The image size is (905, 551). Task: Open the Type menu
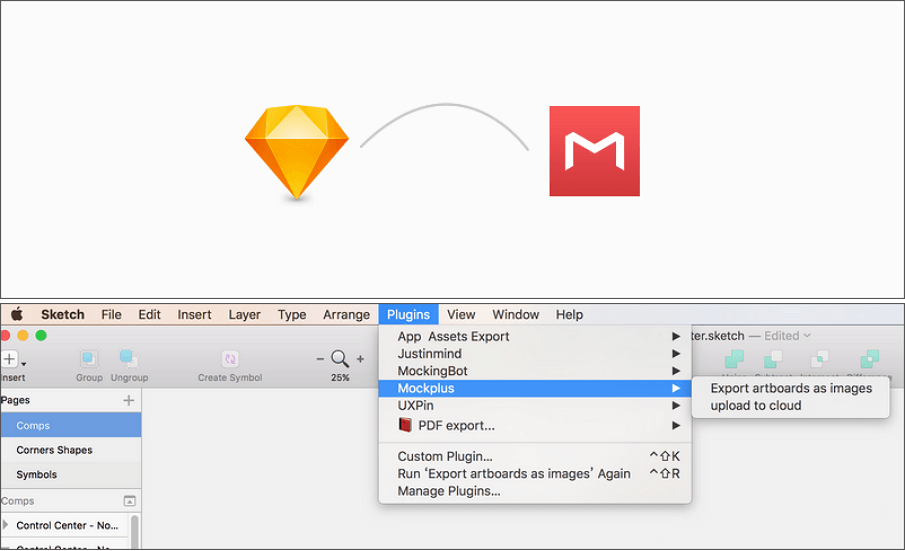(x=292, y=314)
